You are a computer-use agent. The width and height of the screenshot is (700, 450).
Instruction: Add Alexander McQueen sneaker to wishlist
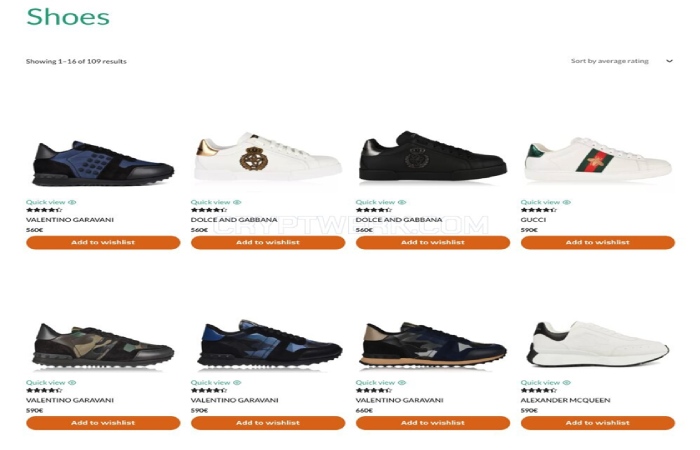[x=598, y=423]
